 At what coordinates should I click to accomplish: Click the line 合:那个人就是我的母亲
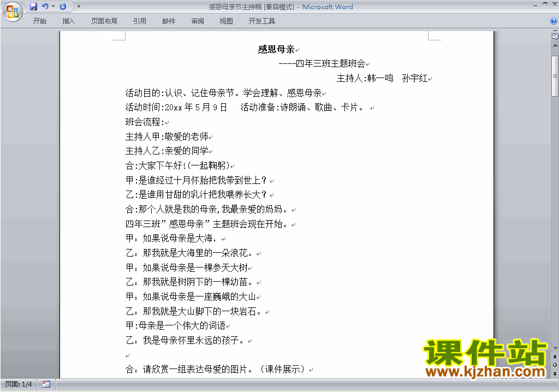pyautogui.click(x=207, y=209)
